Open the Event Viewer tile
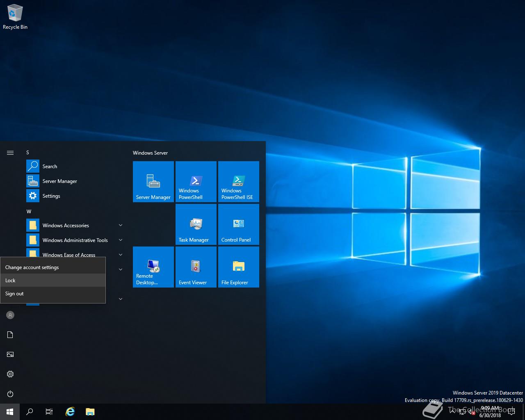The width and height of the screenshot is (525, 420). pyautogui.click(x=196, y=267)
